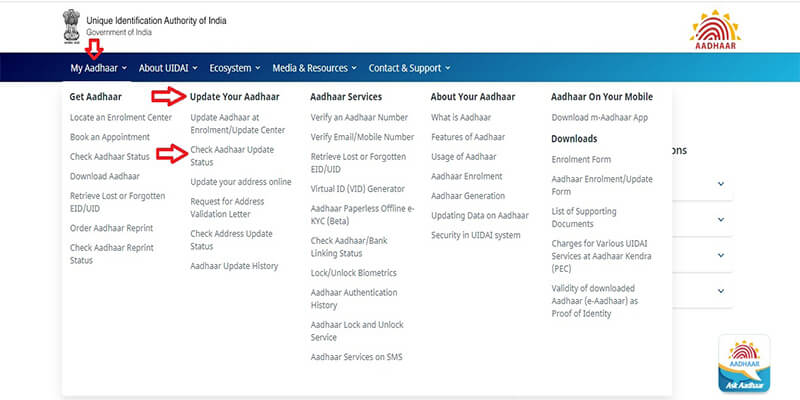Open the My Aadhaar menu
800x400 pixels.
98,68
